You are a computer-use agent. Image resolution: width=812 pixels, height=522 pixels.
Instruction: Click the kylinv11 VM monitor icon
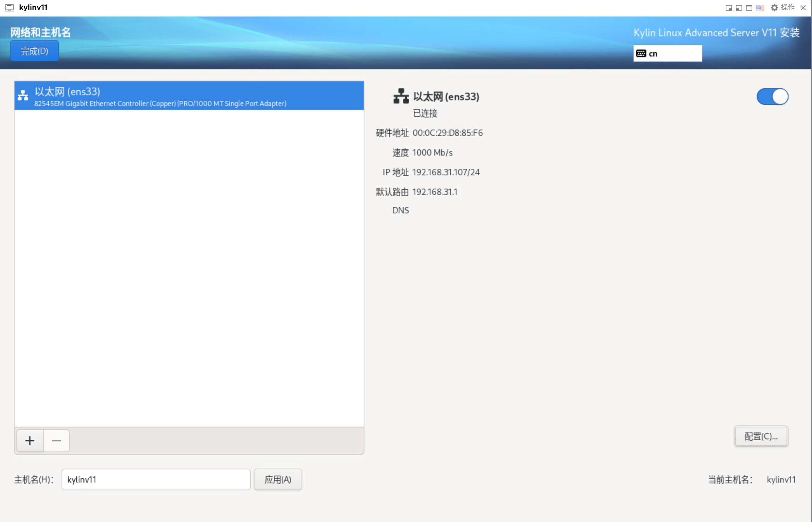pos(10,7)
